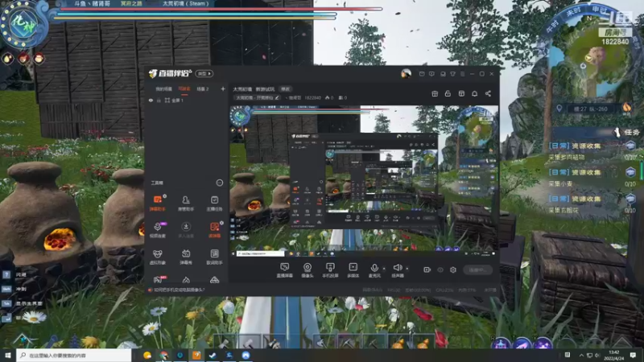Image resolution: width=644 pixels, height=362 pixels.
Task: Select the 全屏 1 source row
Action: (187, 100)
